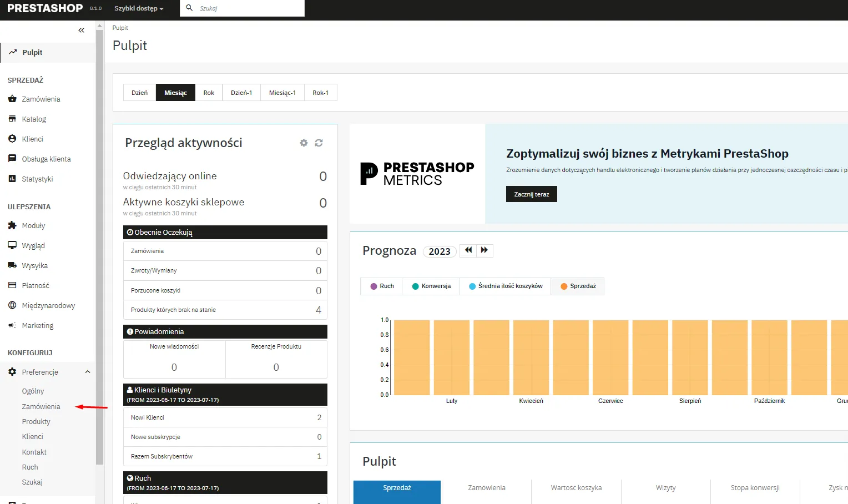Toggle Konwersja series in forecast chart
848x504 pixels.
[431, 286]
